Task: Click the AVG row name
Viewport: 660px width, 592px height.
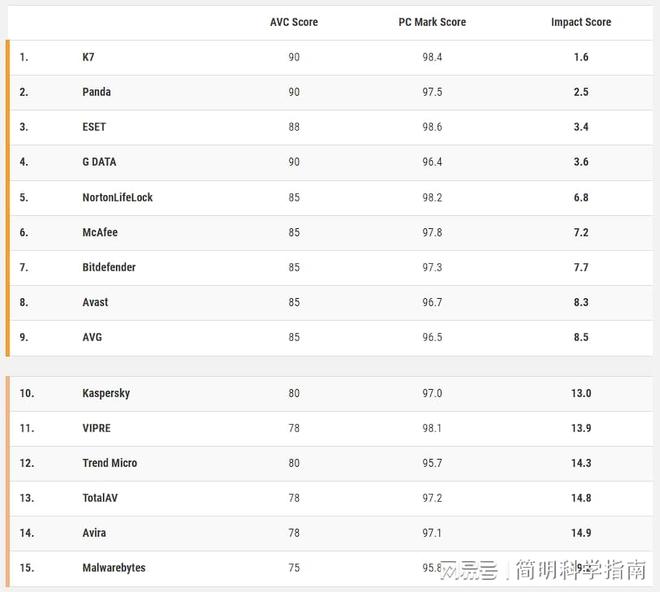Action: pyautogui.click(x=92, y=337)
